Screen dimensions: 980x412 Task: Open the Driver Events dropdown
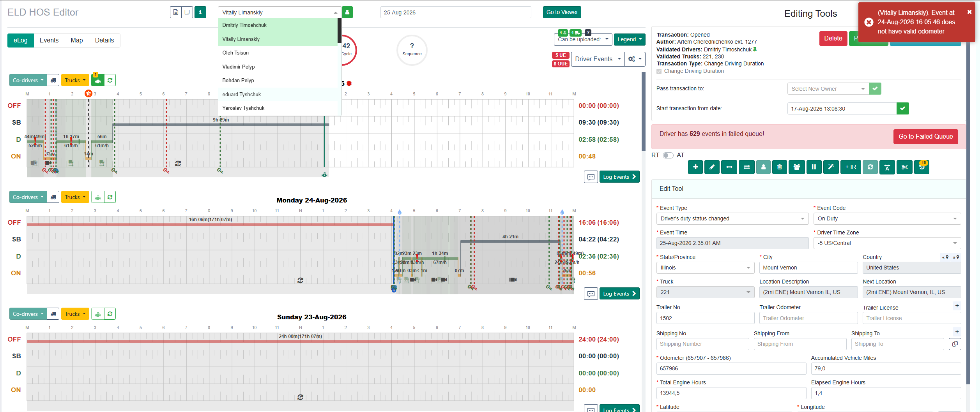click(598, 59)
